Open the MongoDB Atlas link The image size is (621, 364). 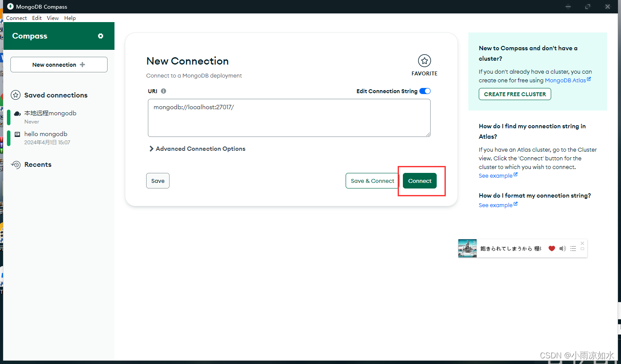tap(565, 80)
